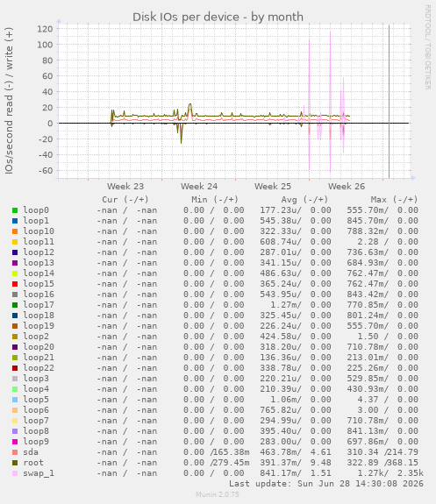Click the -60 y-axis tick label

(45, 171)
